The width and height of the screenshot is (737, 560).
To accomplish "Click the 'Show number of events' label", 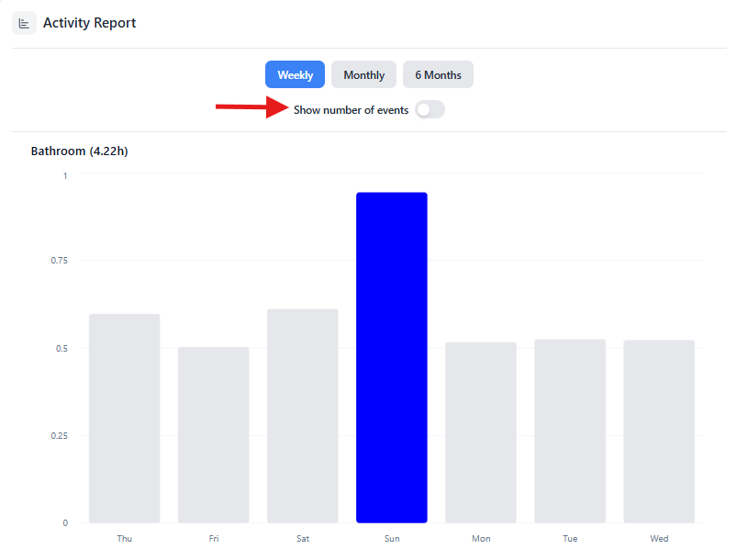I will pyautogui.click(x=351, y=110).
